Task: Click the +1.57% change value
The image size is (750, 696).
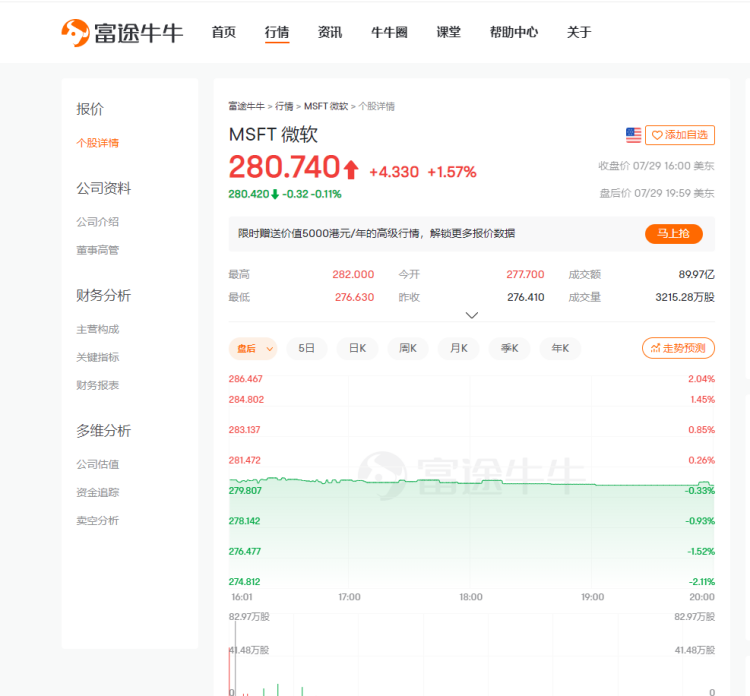Action: click(x=452, y=172)
